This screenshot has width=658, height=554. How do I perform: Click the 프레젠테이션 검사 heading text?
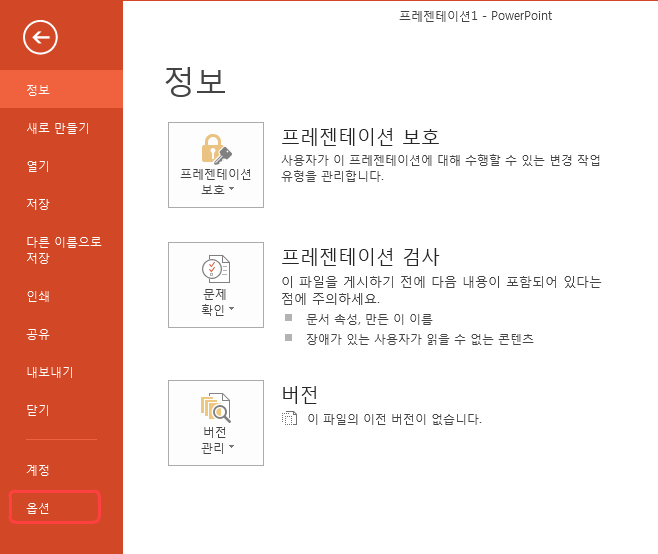(360, 257)
